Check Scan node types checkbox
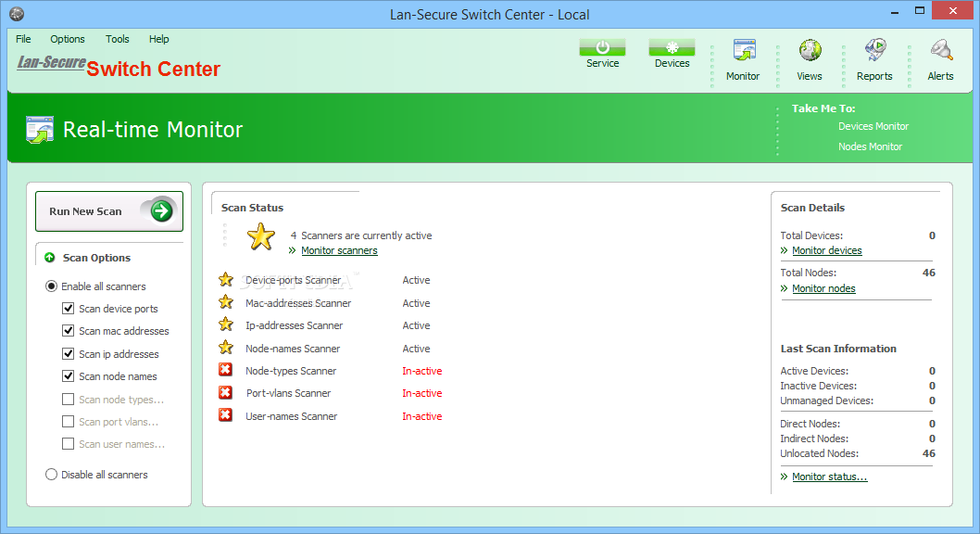 (x=69, y=399)
